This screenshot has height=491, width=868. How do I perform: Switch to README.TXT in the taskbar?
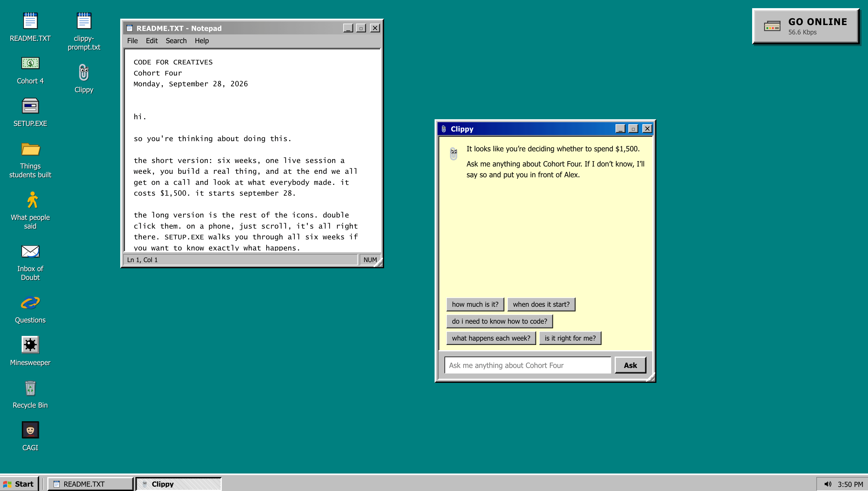coord(90,484)
